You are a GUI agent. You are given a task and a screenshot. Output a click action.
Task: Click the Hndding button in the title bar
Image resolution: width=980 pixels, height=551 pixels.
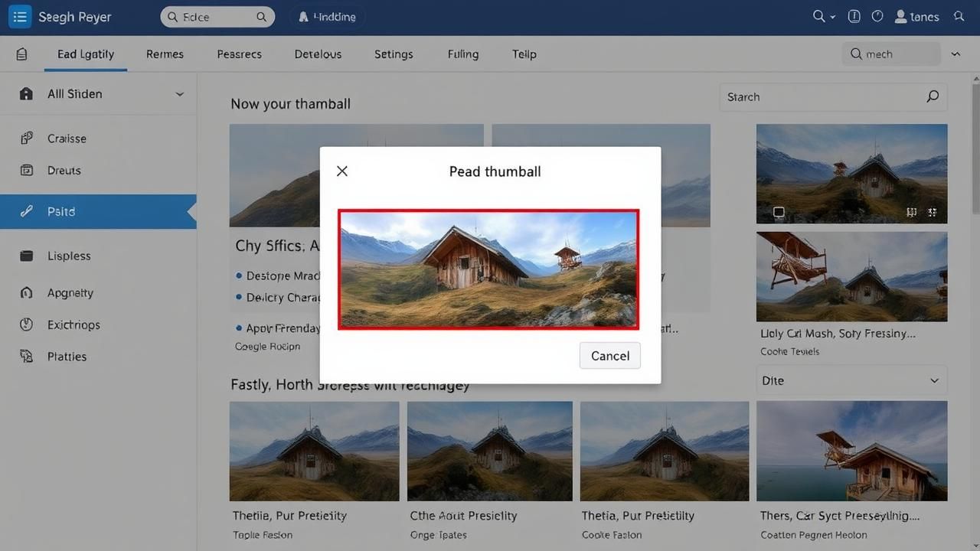[x=327, y=17]
